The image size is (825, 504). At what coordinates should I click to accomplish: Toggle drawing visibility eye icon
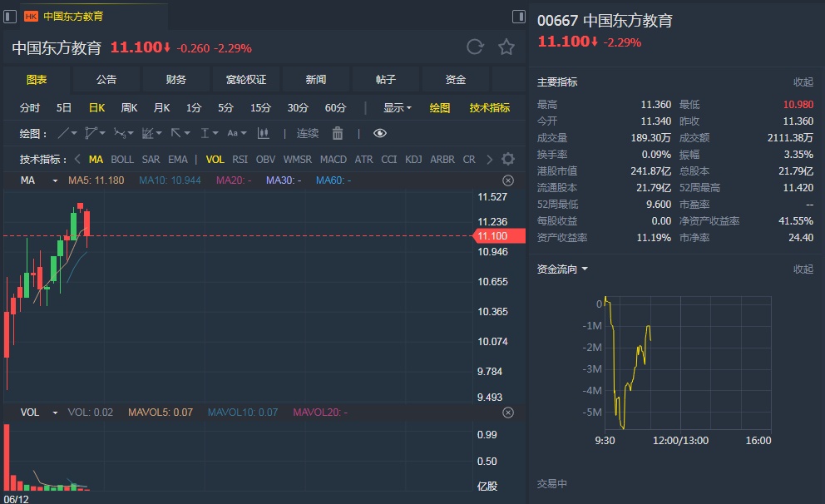[380, 134]
